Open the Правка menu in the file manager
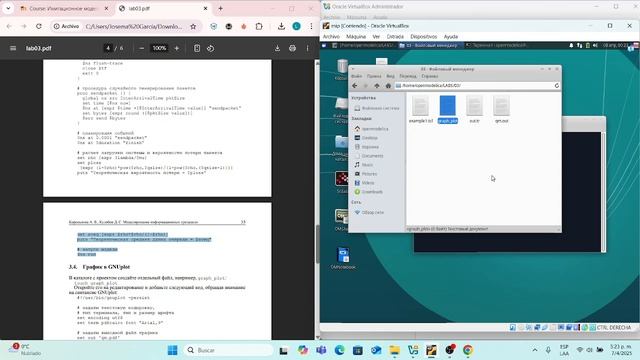 [373, 76]
